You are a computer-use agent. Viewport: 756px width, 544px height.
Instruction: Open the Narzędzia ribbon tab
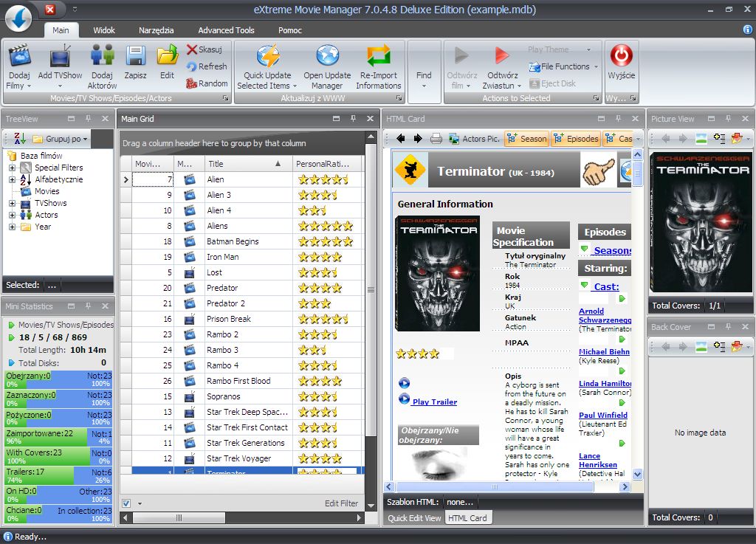[157, 30]
